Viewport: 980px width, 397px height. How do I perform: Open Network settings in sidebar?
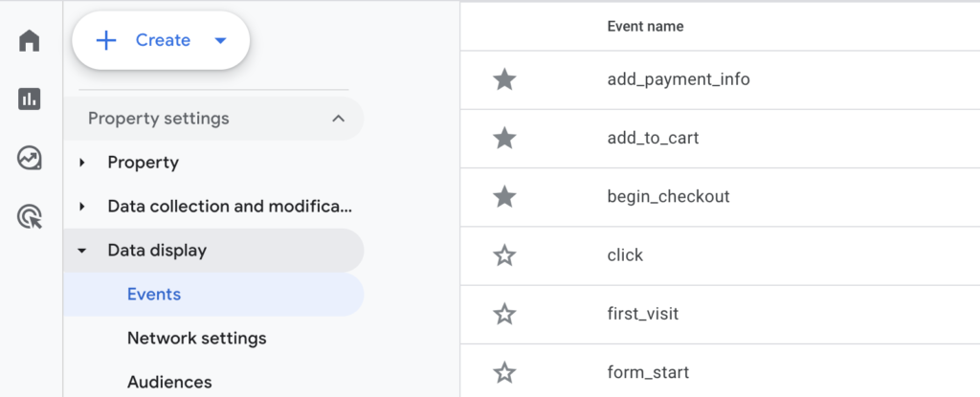click(x=196, y=339)
